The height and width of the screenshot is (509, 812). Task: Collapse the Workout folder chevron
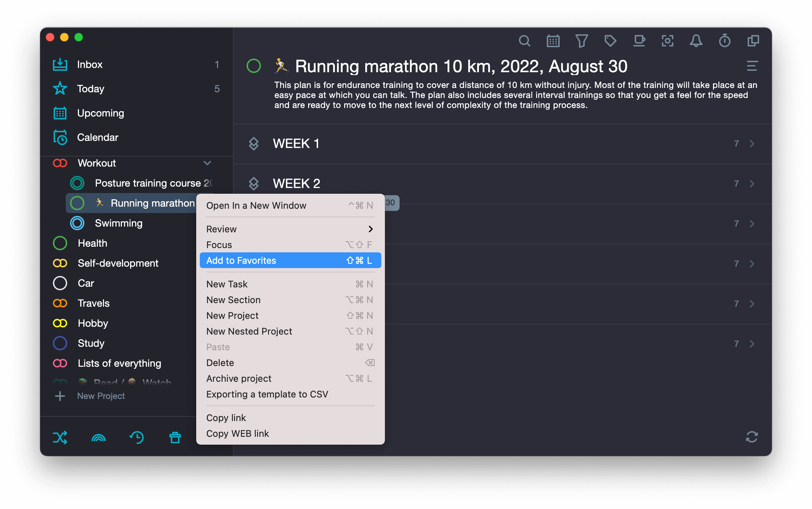pos(207,163)
